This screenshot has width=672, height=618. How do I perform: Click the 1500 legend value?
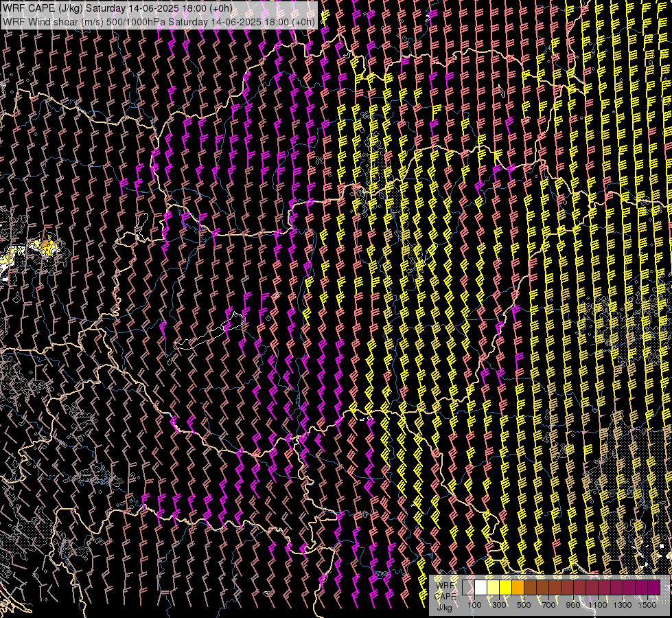click(647, 605)
